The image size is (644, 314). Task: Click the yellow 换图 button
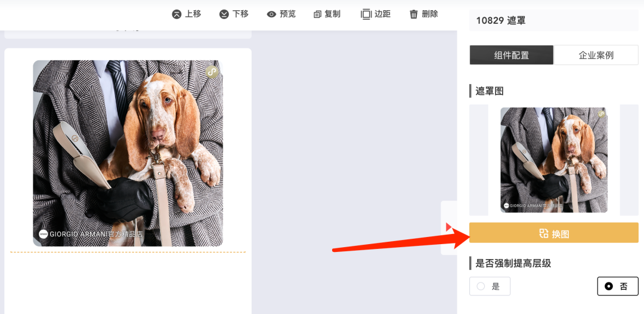(x=553, y=233)
